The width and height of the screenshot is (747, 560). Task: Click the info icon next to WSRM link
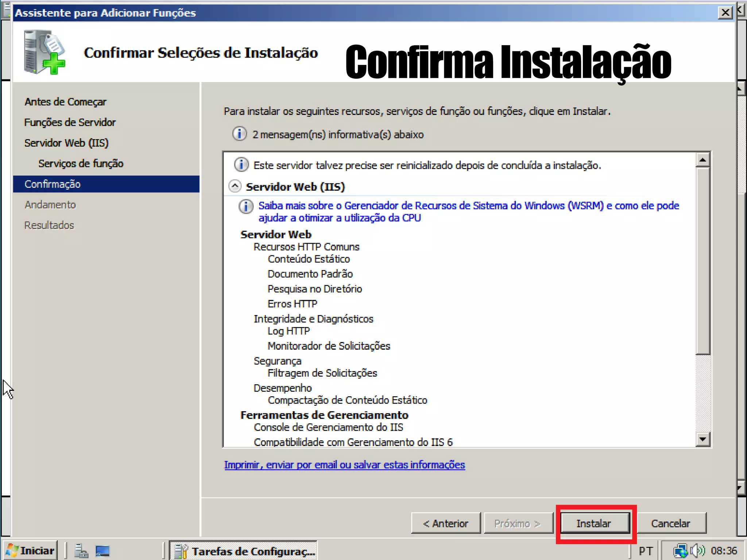(246, 206)
